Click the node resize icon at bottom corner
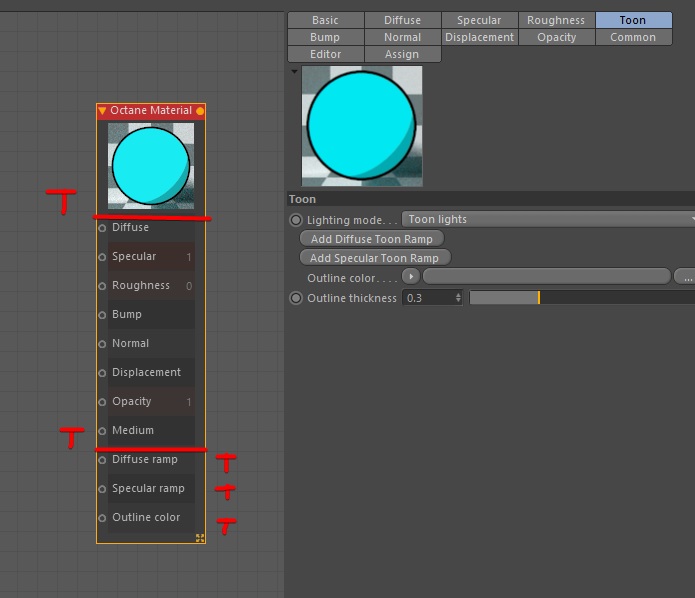The image size is (695, 598). pos(200,538)
